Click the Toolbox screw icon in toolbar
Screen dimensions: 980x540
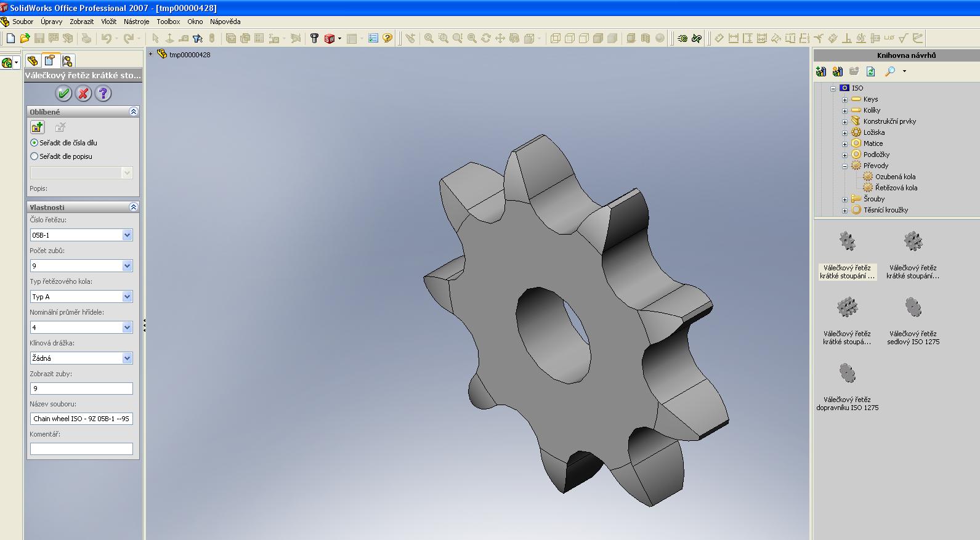(x=314, y=38)
